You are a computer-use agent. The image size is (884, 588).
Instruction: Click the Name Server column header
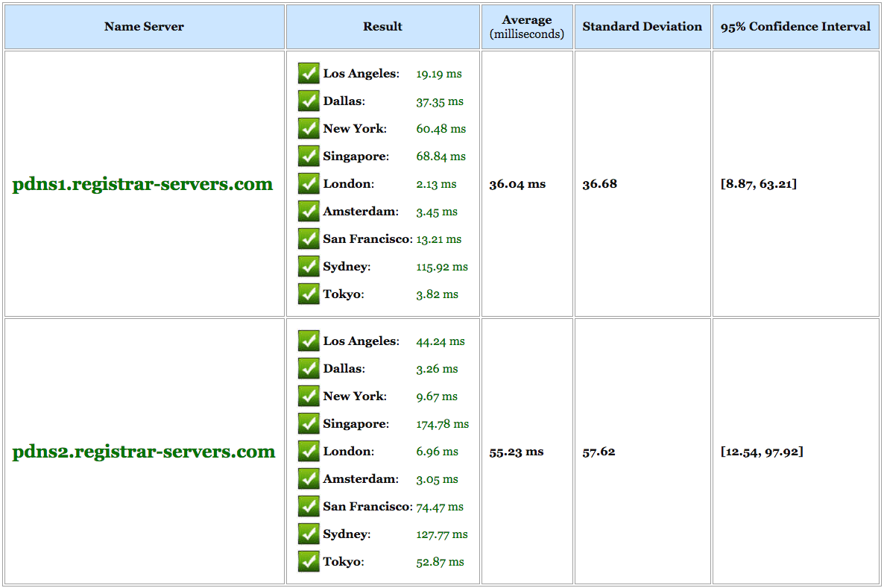coord(145,27)
